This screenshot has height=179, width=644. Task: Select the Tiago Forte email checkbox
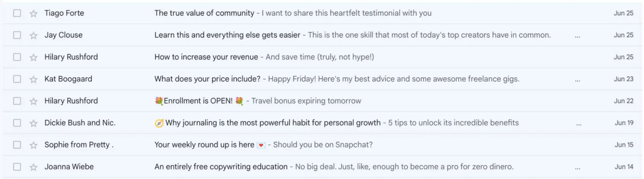point(17,13)
